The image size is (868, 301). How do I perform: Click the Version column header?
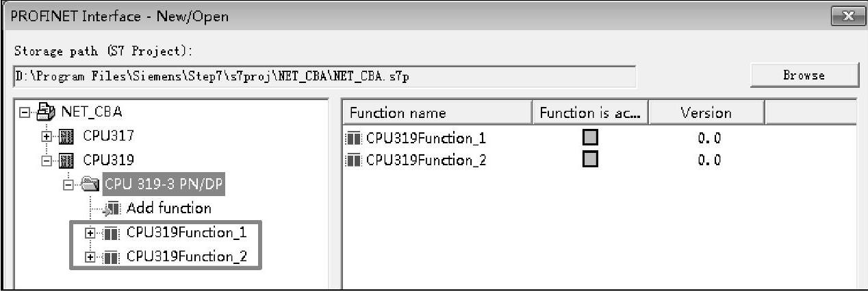click(x=705, y=112)
